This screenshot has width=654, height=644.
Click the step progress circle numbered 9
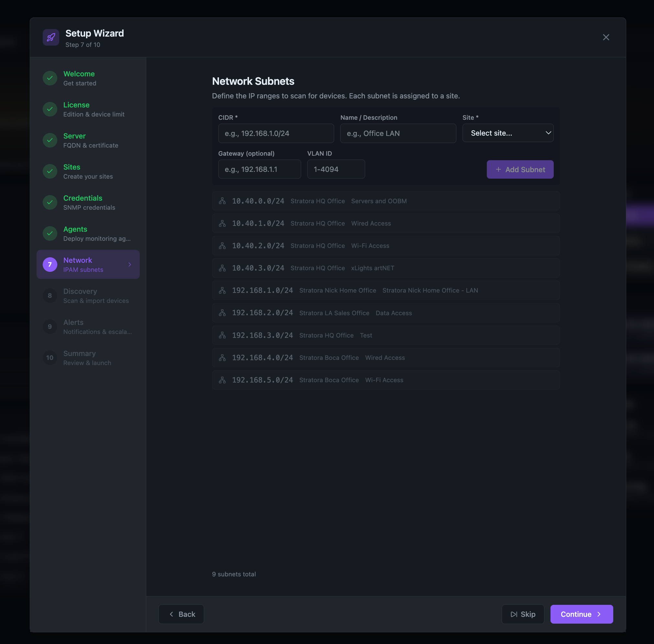coord(50,327)
